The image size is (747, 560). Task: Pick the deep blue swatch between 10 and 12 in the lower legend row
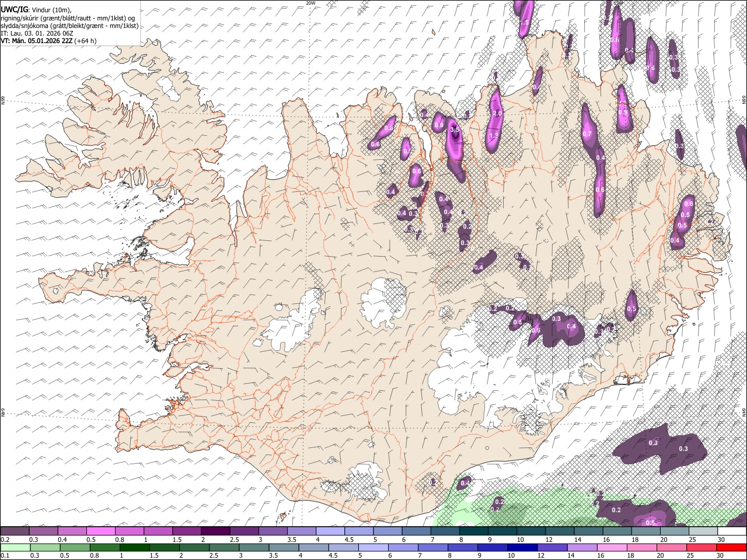pyautogui.click(x=522, y=547)
